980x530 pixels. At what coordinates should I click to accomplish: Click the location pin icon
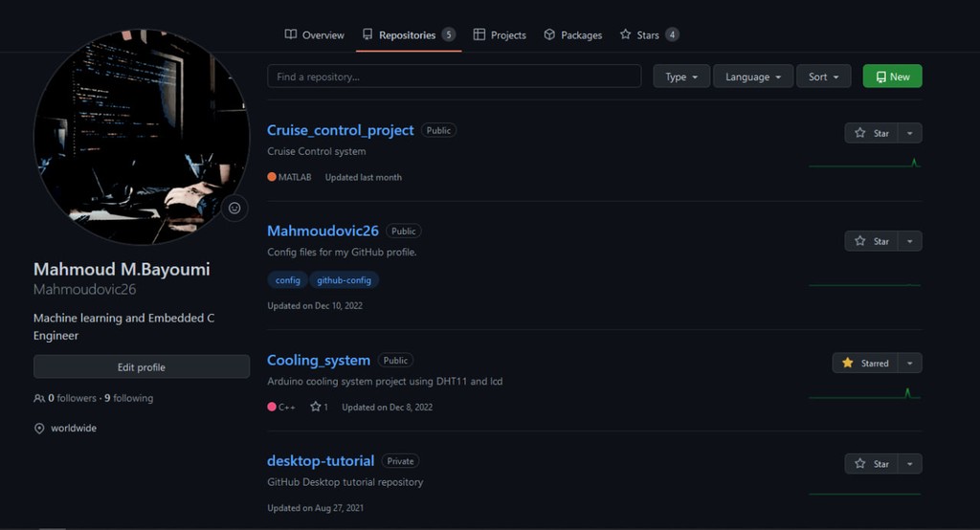coord(39,429)
